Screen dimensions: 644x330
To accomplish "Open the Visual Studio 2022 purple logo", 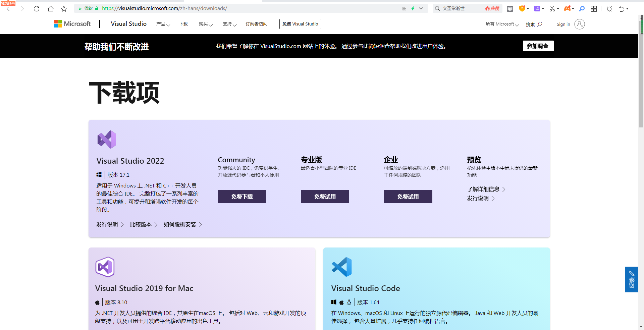I will tap(106, 139).
